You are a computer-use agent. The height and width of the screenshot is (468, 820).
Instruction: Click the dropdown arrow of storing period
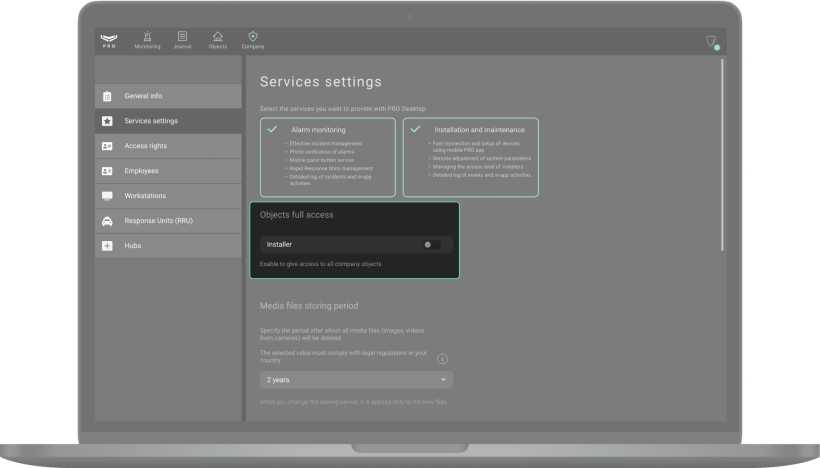pyautogui.click(x=443, y=380)
